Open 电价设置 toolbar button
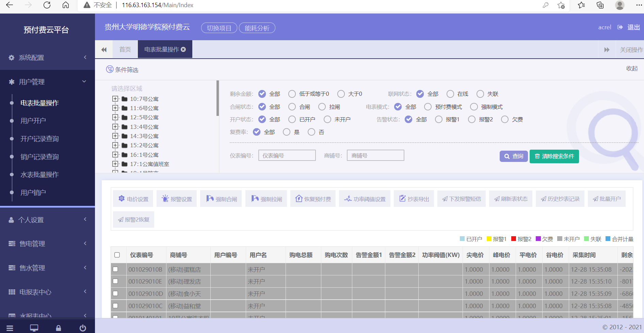The image size is (644, 333). [x=133, y=199]
